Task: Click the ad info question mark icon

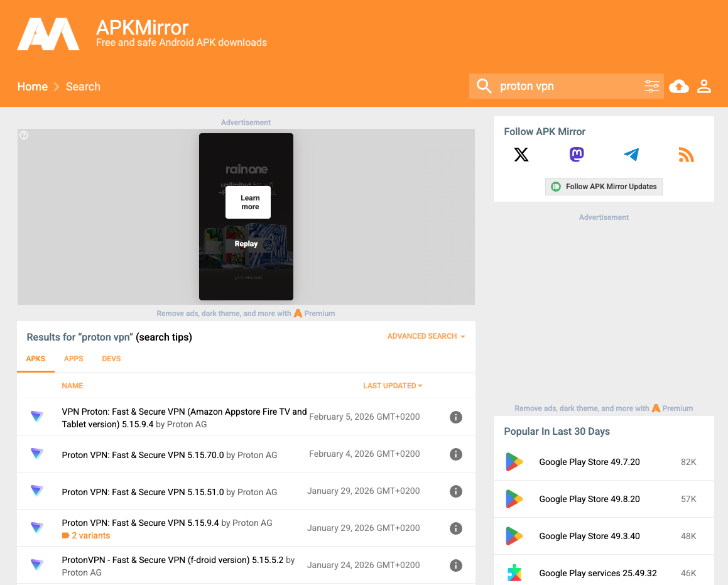Action: click(x=24, y=135)
